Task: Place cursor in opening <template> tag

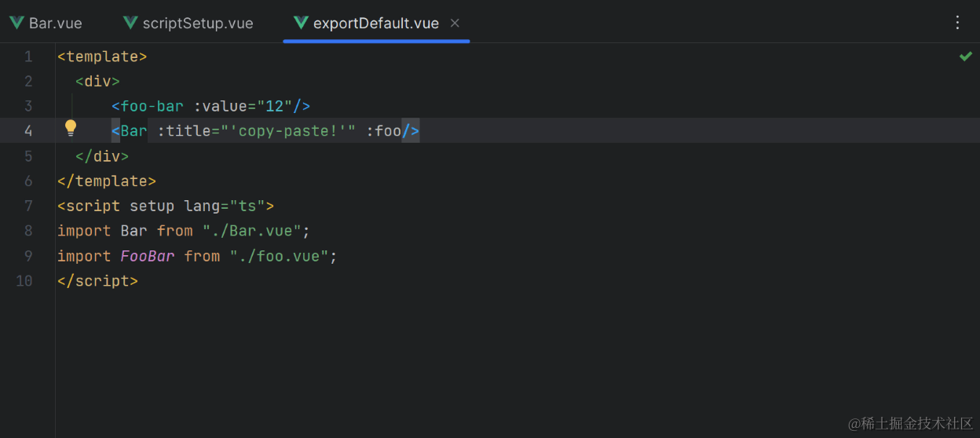Action: pyautogui.click(x=102, y=57)
